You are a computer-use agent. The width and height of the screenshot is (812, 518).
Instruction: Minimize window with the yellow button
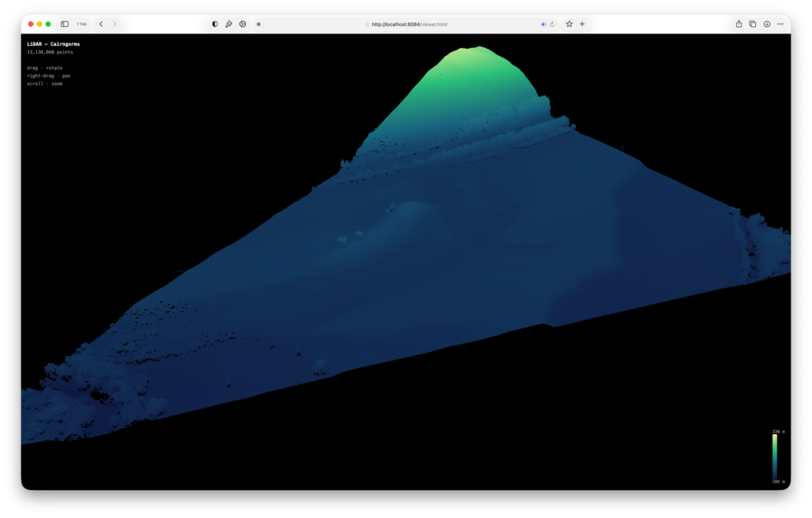pyautogui.click(x=40, y=23)
